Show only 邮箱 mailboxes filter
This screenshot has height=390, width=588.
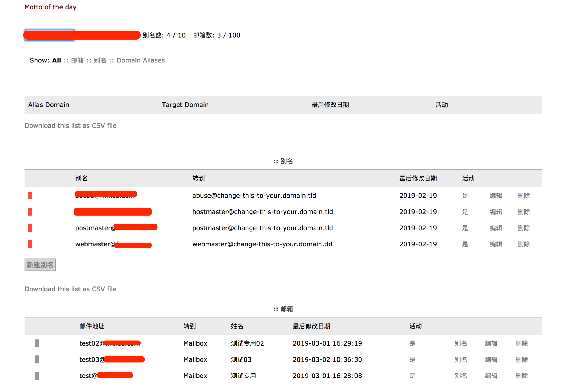pyautogui.click(x=77, y=60)
